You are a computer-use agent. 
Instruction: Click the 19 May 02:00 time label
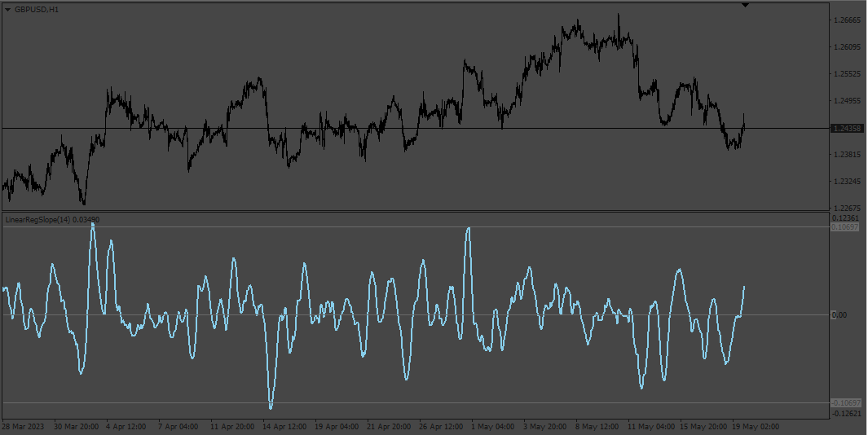(x=756, y=427)
